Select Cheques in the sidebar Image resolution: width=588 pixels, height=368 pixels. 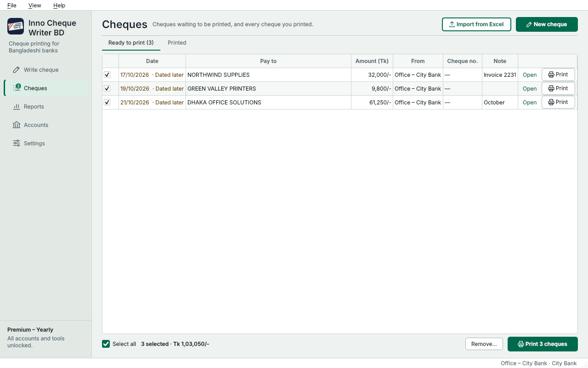coord(46,88)
